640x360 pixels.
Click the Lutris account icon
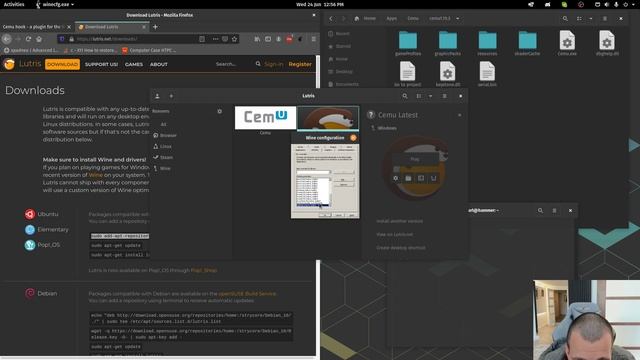pos(157,96)
